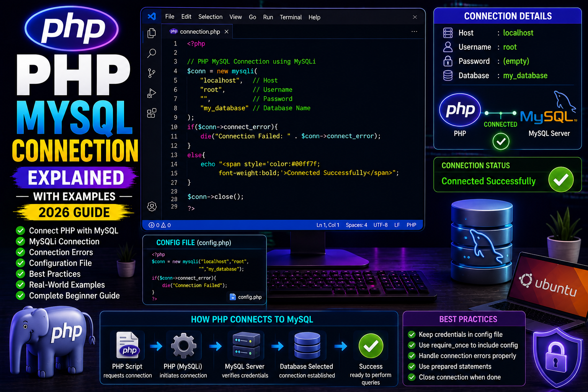
Task: Click Ln 1, Col 1 in status bar
Action: [328, 225]
